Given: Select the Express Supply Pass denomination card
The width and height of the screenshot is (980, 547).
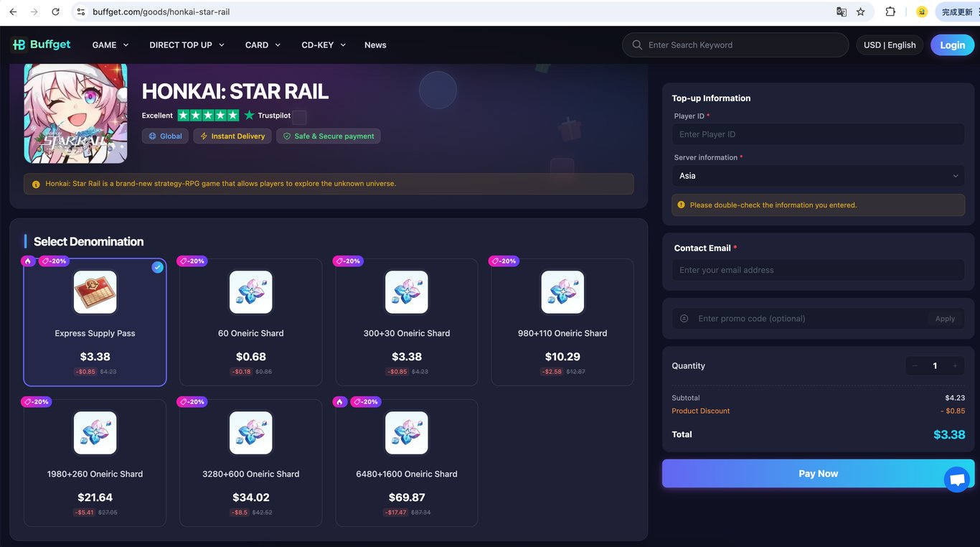Looking at the screenshot, I should 95,322.
